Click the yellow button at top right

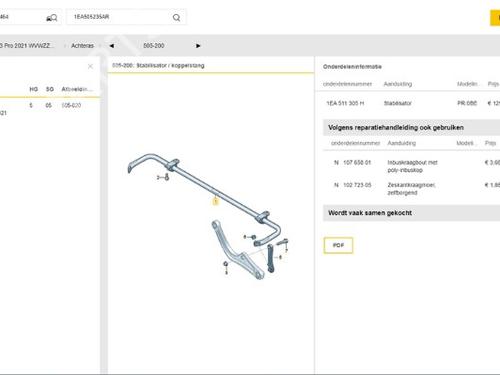coord(495,18)
